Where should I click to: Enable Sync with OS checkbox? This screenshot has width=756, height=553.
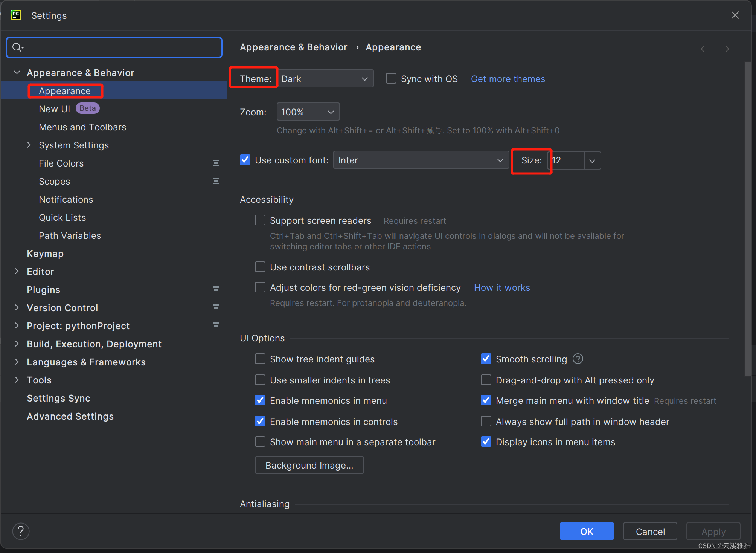(x=391, y=78)
